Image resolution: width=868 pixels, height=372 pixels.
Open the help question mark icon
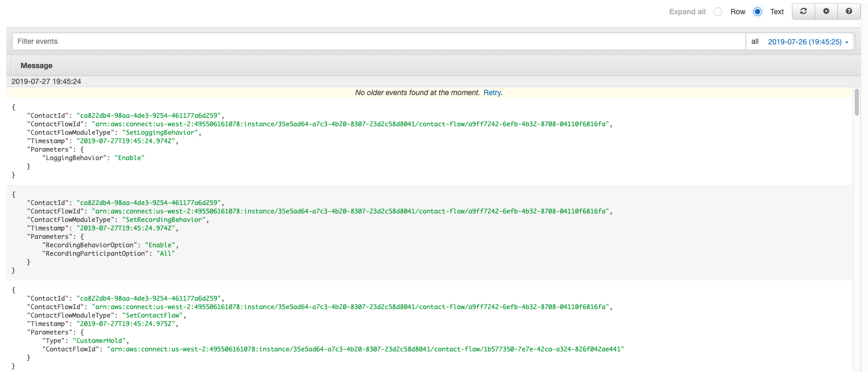point(849,11)
